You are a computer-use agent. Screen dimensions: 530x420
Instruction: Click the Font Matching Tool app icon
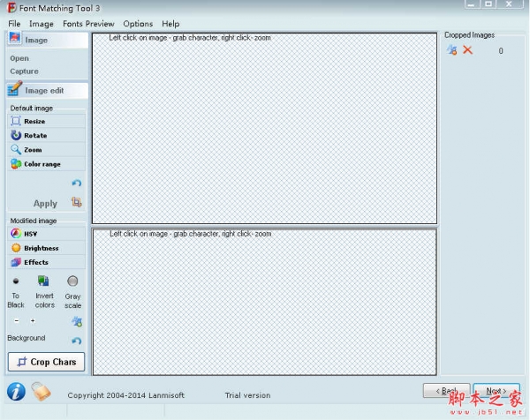click(11, 7)
